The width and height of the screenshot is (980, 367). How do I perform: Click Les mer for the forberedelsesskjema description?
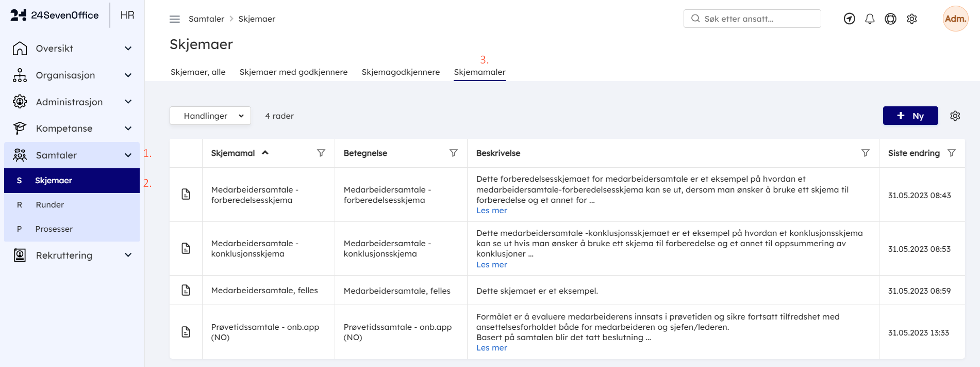492,211
